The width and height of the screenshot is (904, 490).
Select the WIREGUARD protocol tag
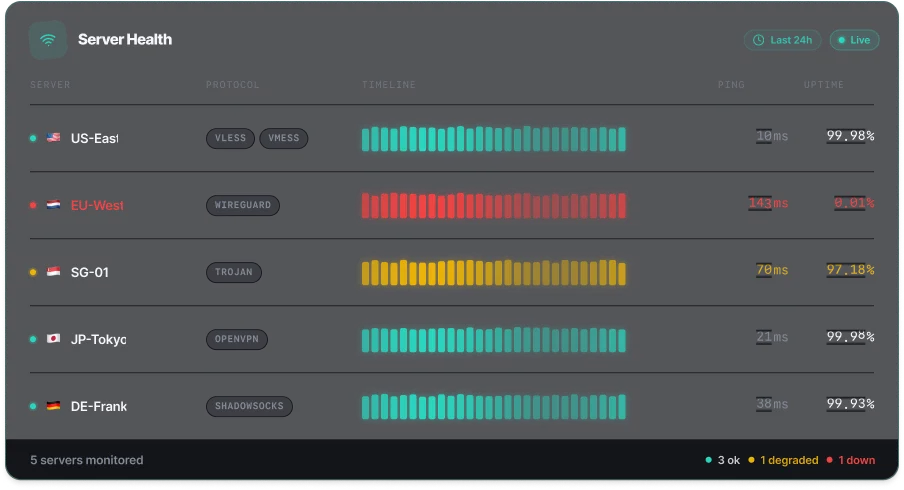tap(243, 205)
